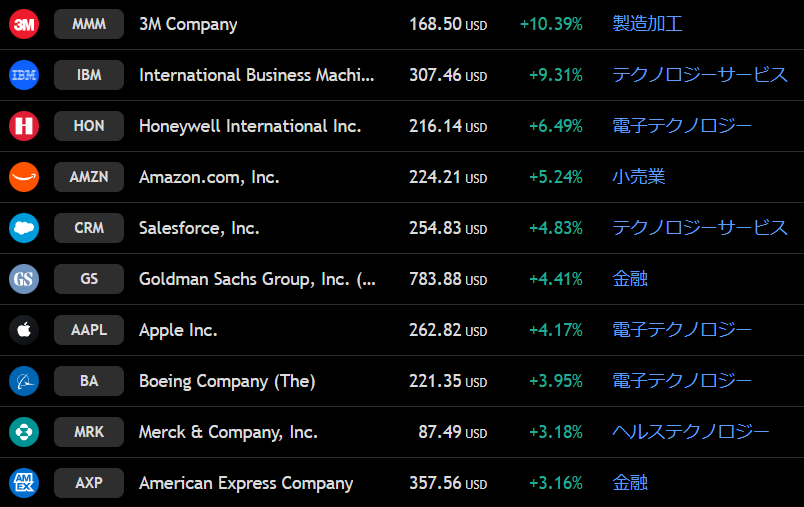The height and width of the screenshot is (507, 804).
Task: Select the ヘルステクノロジー sector link
Action: click(690, 432)
